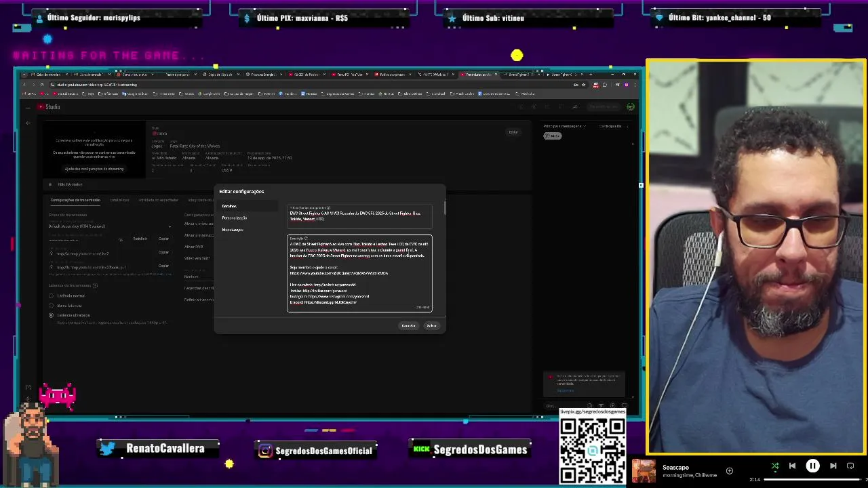Open Personalização section in edit dialog

pos(234,218)
